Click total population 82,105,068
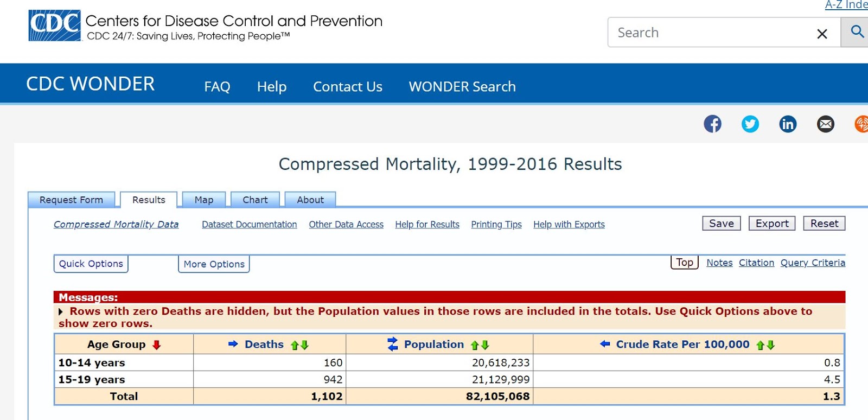The height and width of the screenshot is (420, 868). pyautogui.click(x=497, y=396)
